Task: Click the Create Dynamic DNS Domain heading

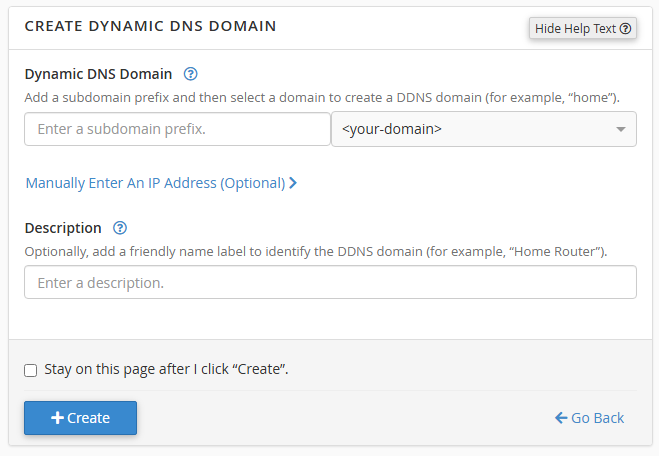Action: coord(150,26)
